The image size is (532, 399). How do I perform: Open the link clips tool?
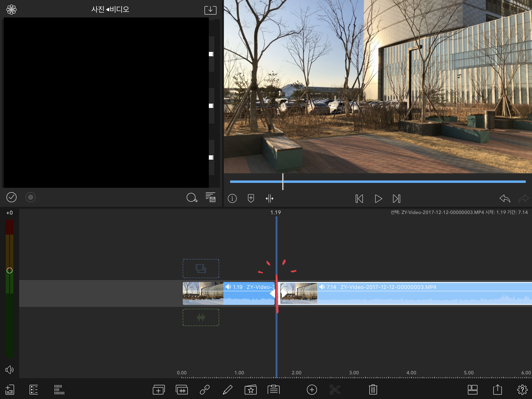tap(205, 390)
